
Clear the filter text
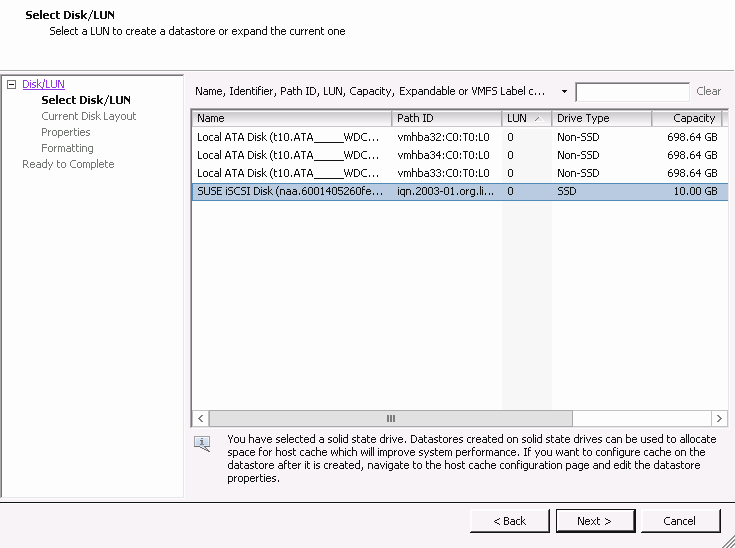pos(708,91)
